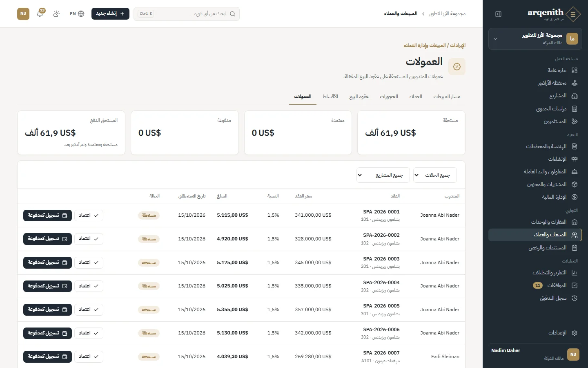Open المستندات والرخص documents icon
The width and height of the screenshot is (588, 368).
pyautogui.click(x=575, y=248)
